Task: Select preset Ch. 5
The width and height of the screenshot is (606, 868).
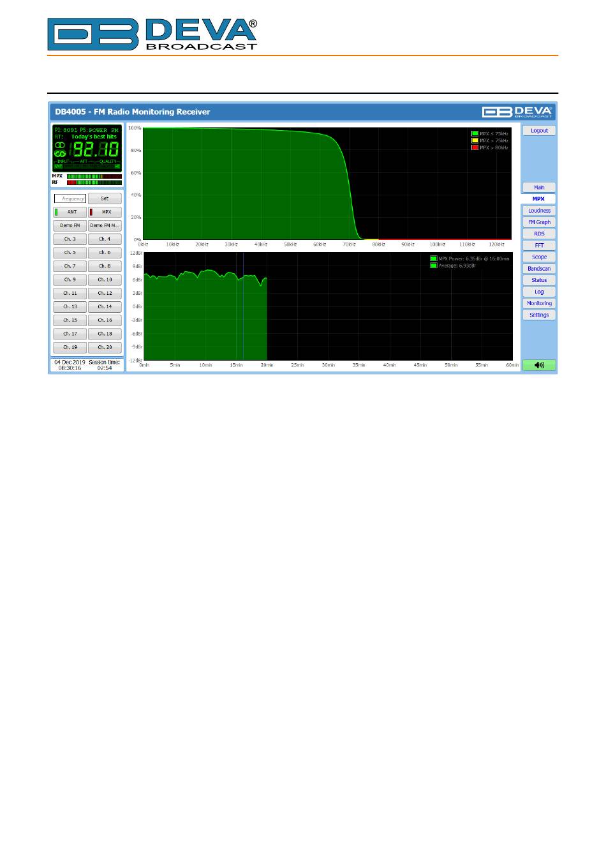Action: (70, 253)
